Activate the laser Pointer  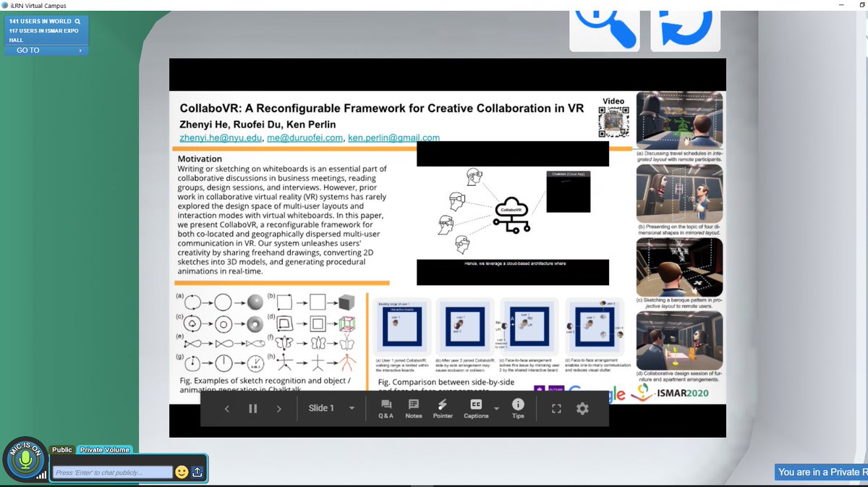[443, 409]
